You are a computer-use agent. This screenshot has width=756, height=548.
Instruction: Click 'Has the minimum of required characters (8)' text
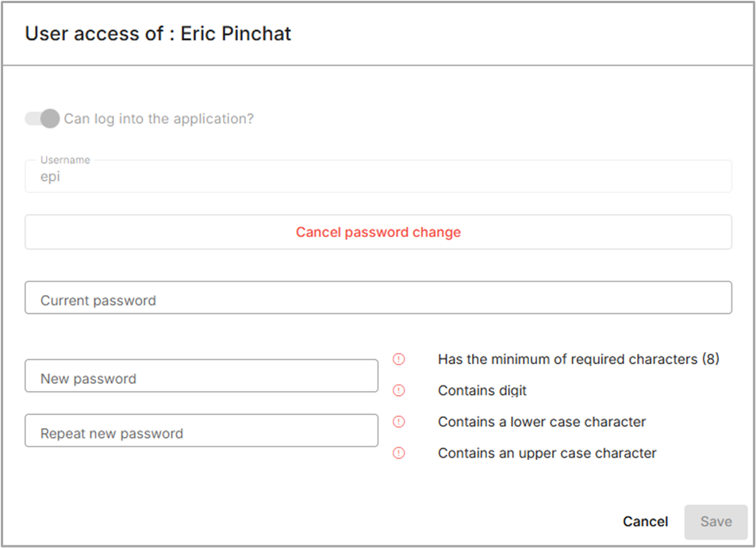pos(578,359)
